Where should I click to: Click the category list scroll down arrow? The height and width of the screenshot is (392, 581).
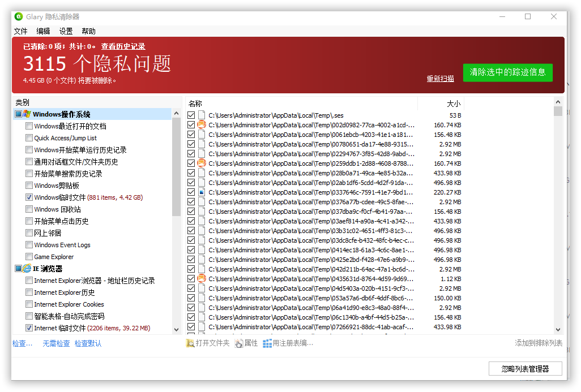tap(176, 329)
